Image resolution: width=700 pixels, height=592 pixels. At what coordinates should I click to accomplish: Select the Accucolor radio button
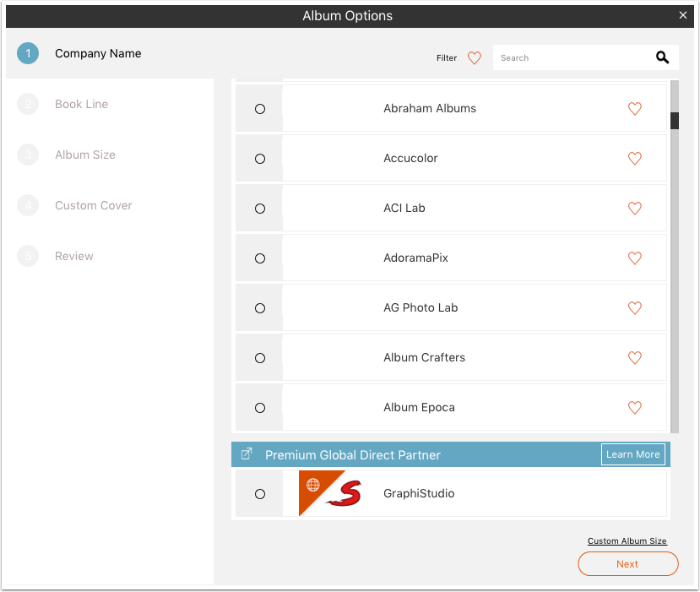pos(260,159)
